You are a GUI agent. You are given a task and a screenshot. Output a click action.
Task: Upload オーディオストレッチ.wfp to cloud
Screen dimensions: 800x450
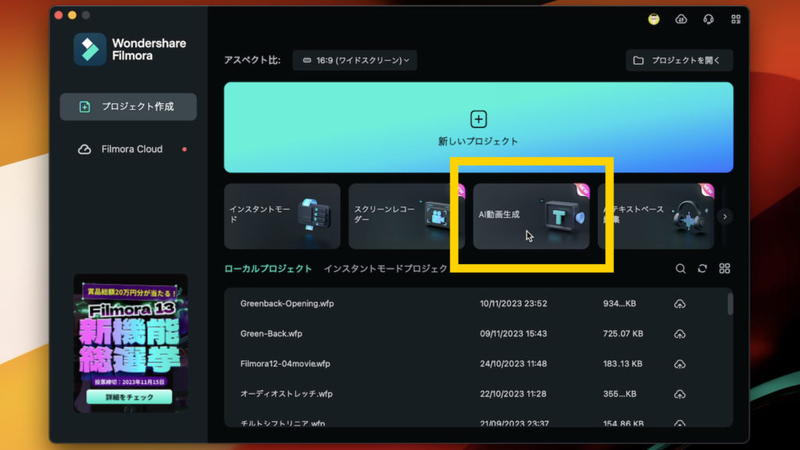pyautogui.click(x=680, y=394)
